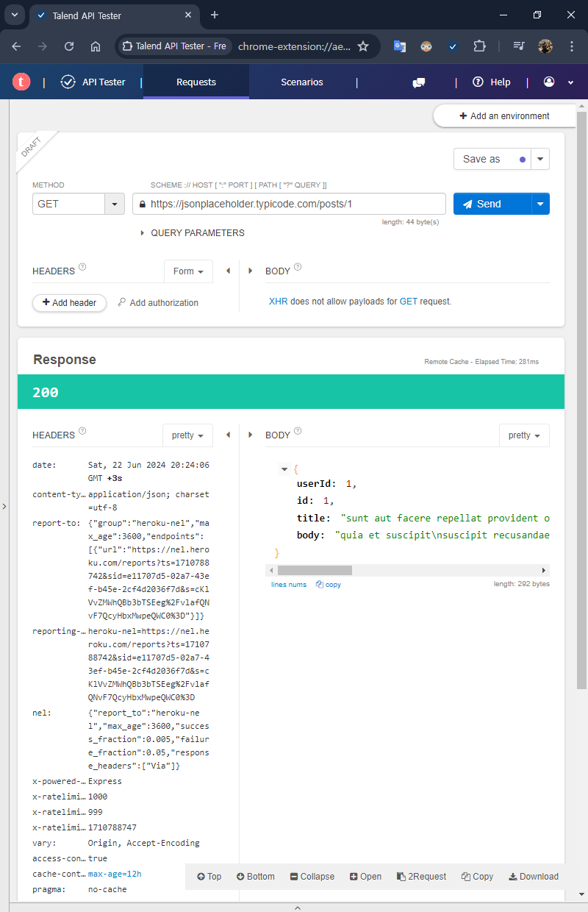Open response body pretty dropdown

tap(524, 435)
